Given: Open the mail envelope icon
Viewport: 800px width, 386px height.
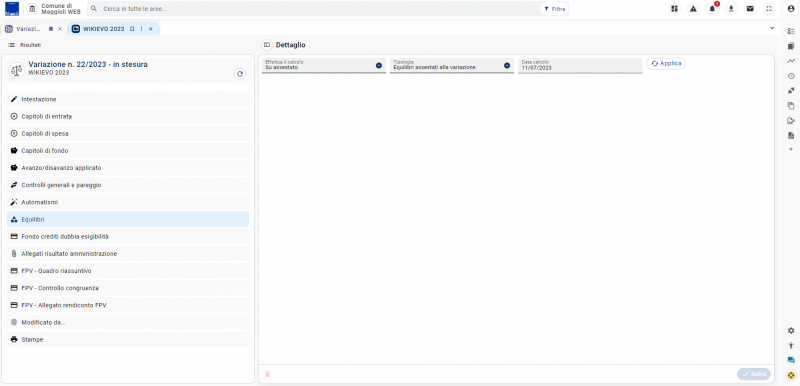Looking at the screenshot, I should click(750, 9).
